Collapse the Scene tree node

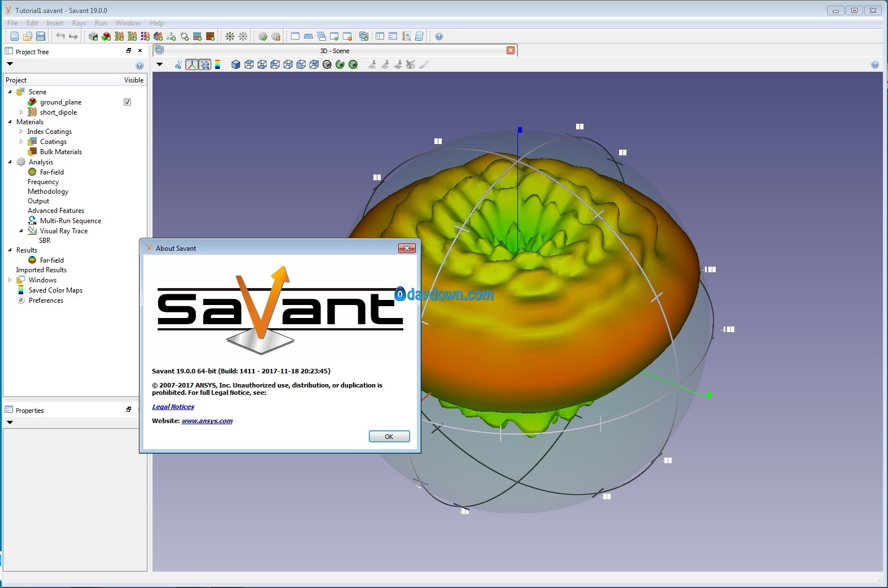(10, 92)
